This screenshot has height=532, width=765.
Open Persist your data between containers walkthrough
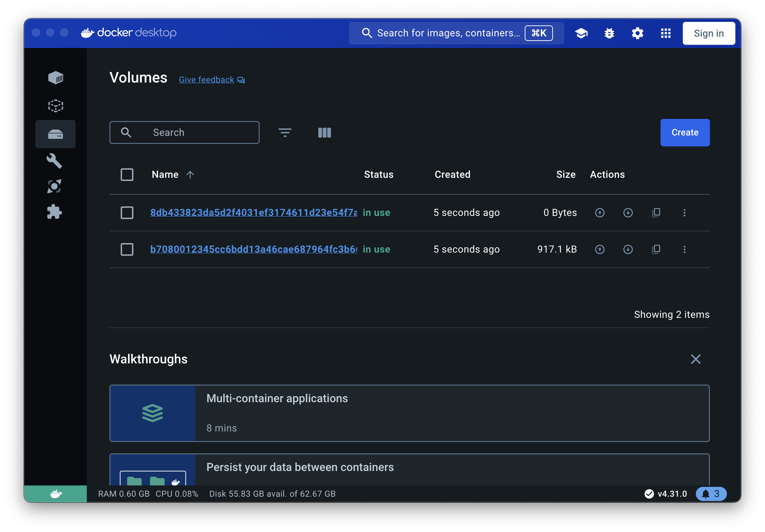pyautogui.click(x=410, y=470)
